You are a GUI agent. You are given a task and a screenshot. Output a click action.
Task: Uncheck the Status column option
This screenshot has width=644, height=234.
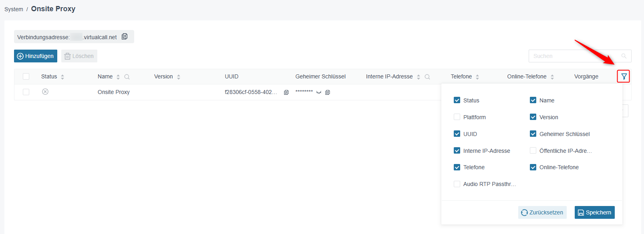457,100
